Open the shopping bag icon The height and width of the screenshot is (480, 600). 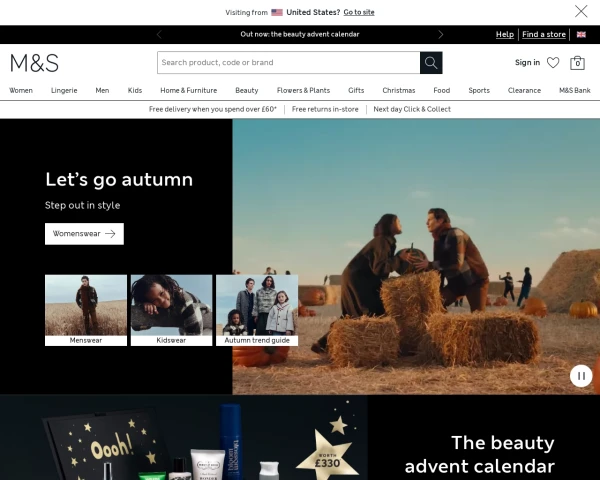(x=577, y=63)
